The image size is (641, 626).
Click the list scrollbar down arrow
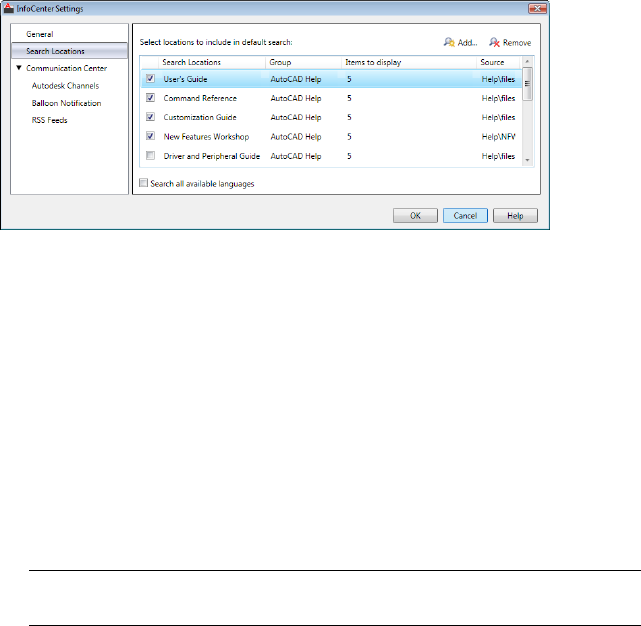pyautogui.click(x=527, y=160)
